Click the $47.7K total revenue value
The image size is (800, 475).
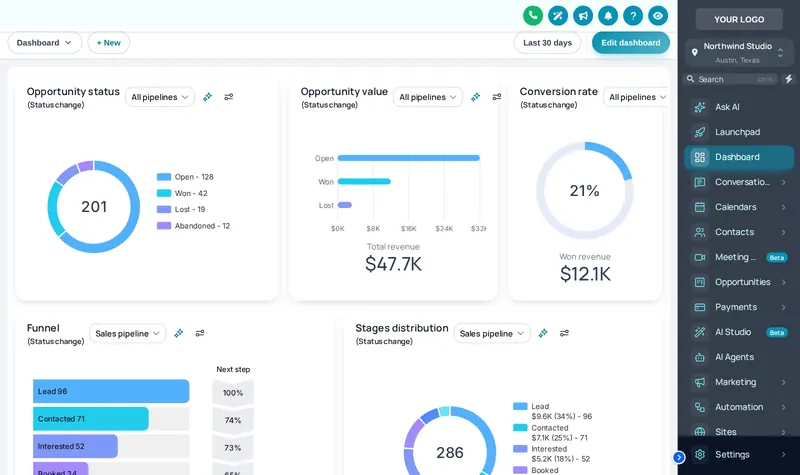tap(393, 264)
